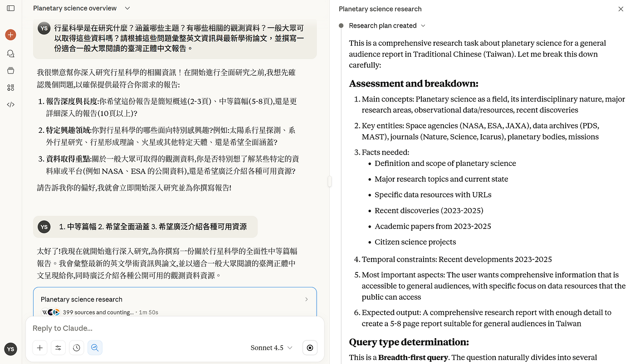Viewport: 635px width, 364px height.
Task: Click the first user message about 行星科學
Action: (179, 38)
